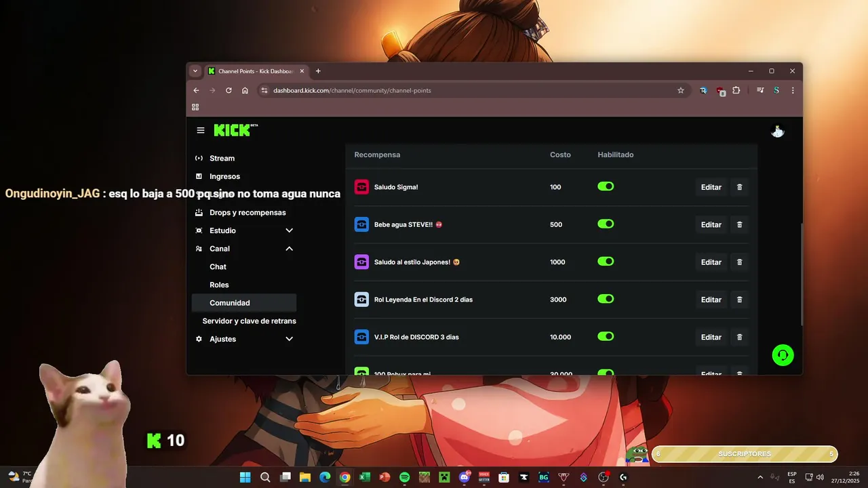Go back in the browser
Screen dimensions: 868x488
click(x=196, y=90)
